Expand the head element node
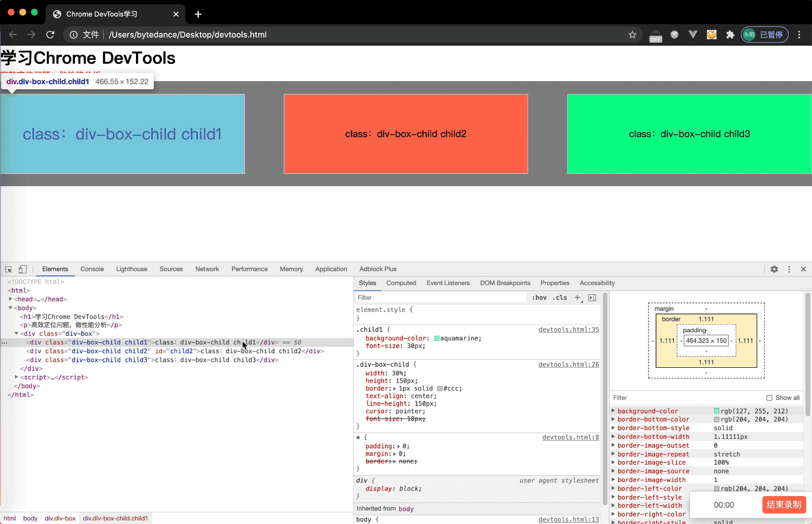 tap(10, 299)
